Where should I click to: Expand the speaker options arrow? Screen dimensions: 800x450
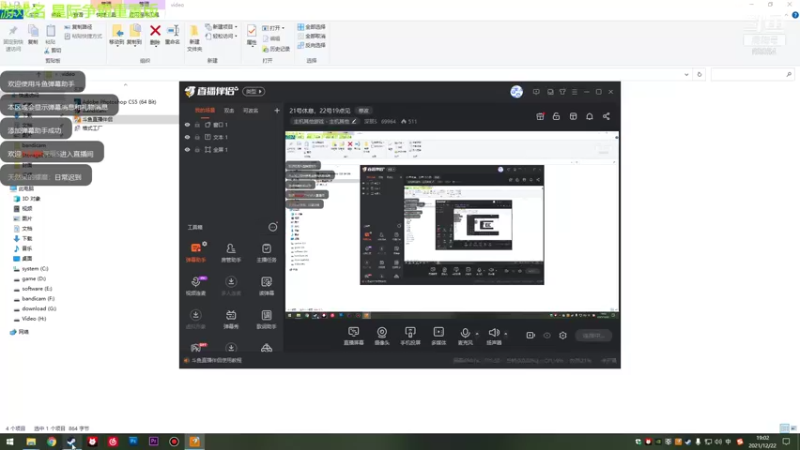506,334
